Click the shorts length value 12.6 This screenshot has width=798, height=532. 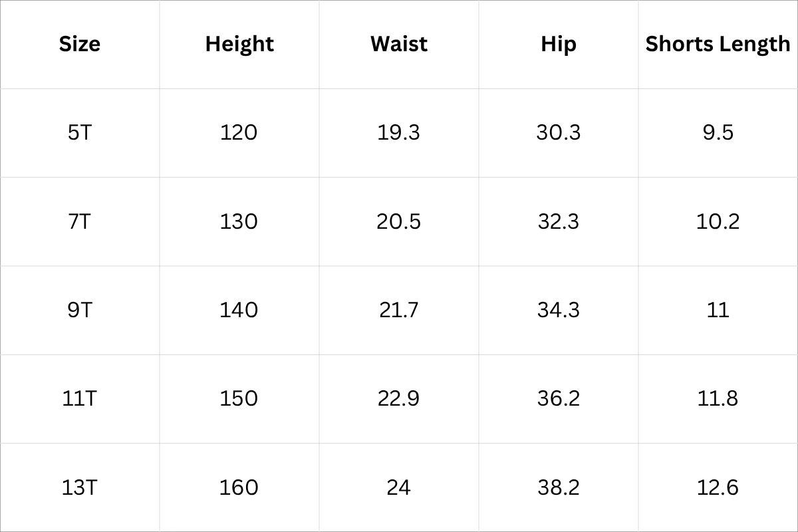coord(718,487)
